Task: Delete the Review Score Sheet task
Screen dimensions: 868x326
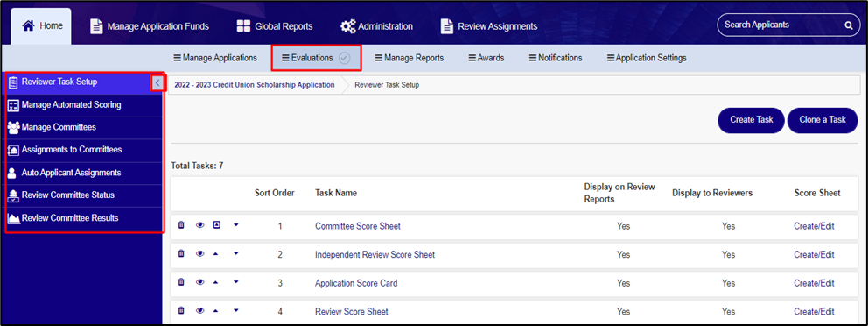Action: 180,310
